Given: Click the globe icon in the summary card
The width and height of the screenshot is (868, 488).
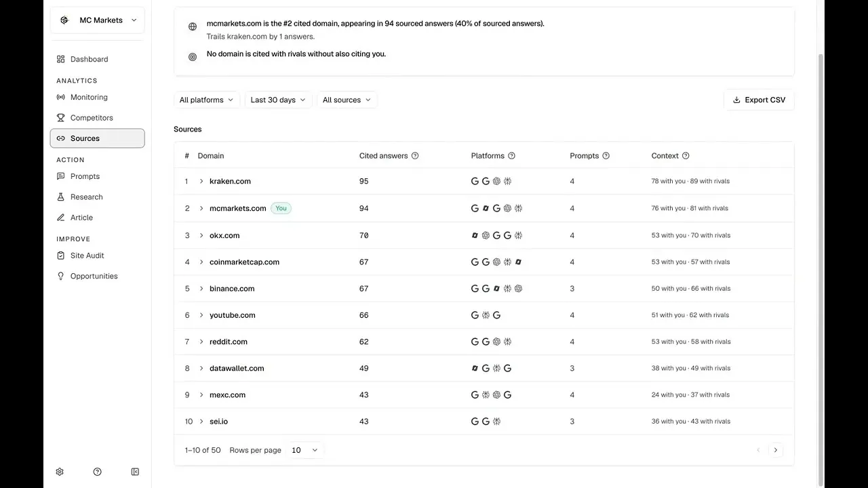Looking at the screenshot, I should click(193, 26).
